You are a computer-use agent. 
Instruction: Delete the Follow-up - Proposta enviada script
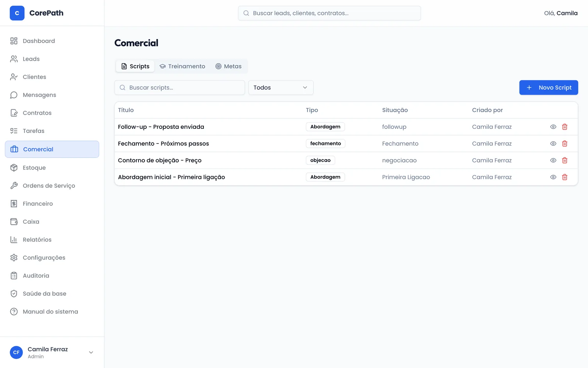[x=565, y=127]
